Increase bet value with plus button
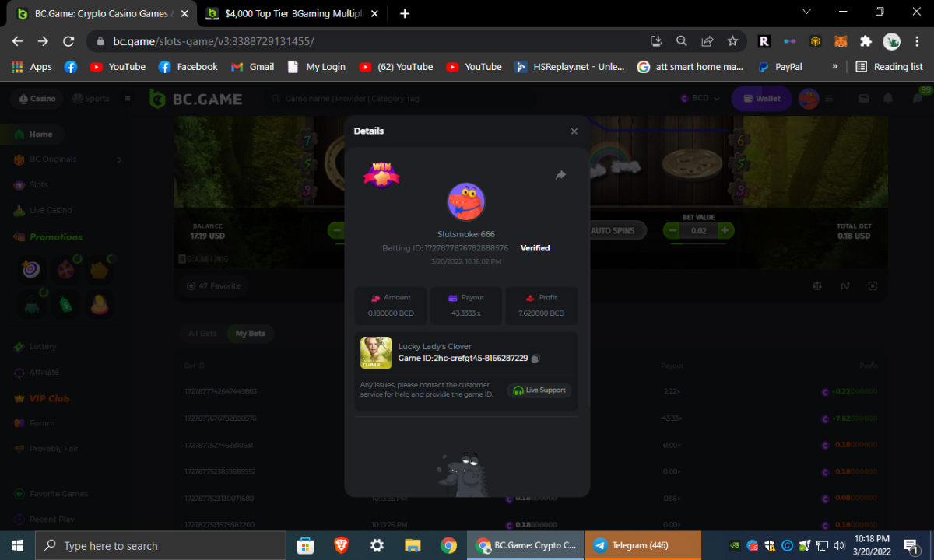934x560 pixels. click(725, 230)
